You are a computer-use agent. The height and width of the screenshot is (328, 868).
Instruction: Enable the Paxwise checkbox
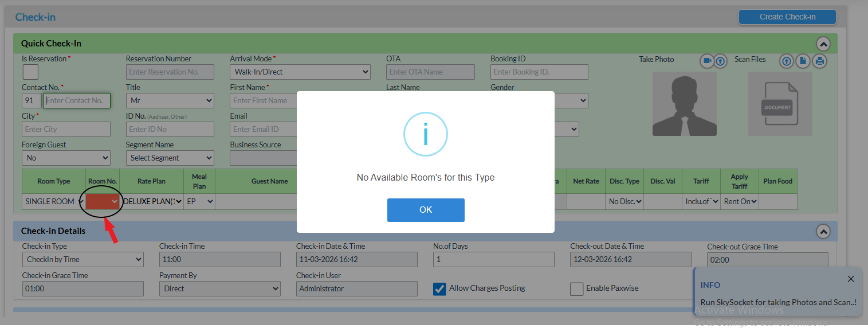click(576, 289)
